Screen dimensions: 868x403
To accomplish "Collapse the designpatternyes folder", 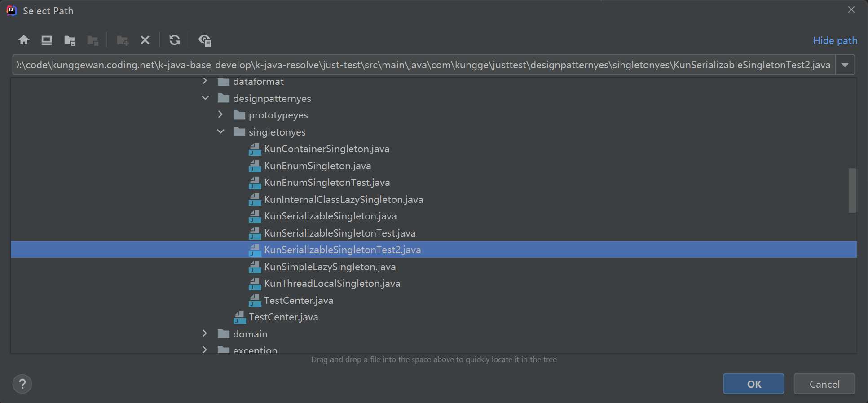I will tap(205, 98).
